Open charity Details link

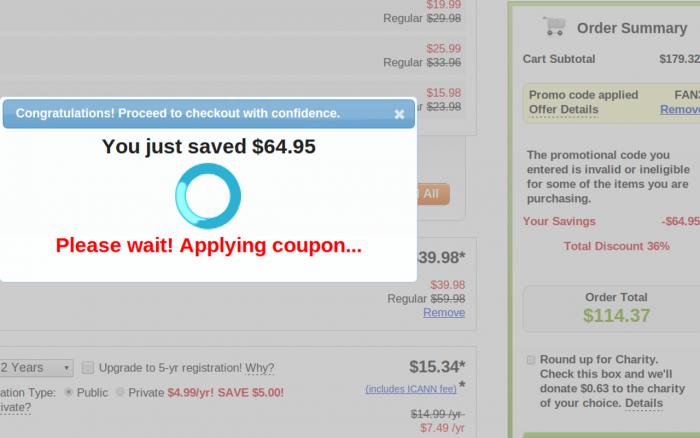pyautogui.click(x=644, y=403)
